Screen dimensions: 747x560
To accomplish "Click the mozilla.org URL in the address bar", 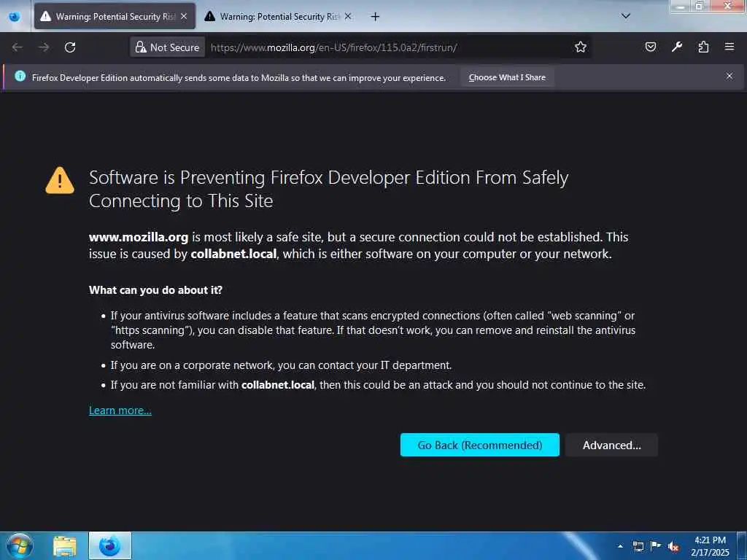I will [333, 47].
